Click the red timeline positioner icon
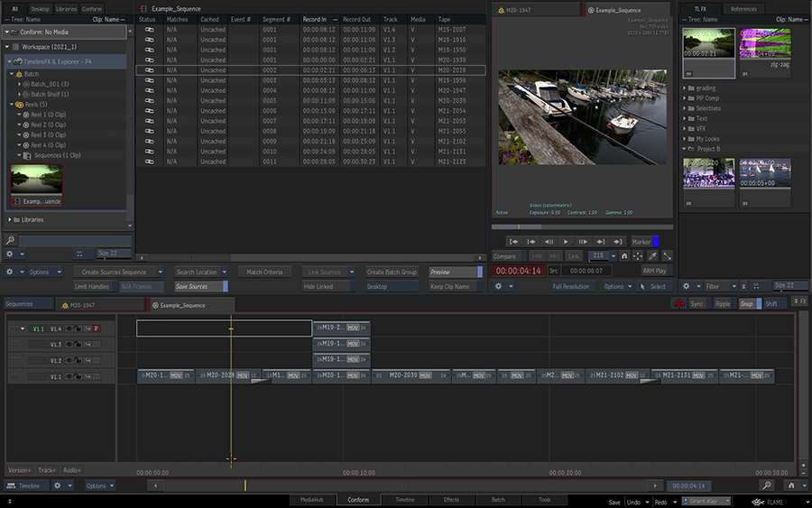The height and width of the screenshot is (508, 812). click(x=677, y=304)
